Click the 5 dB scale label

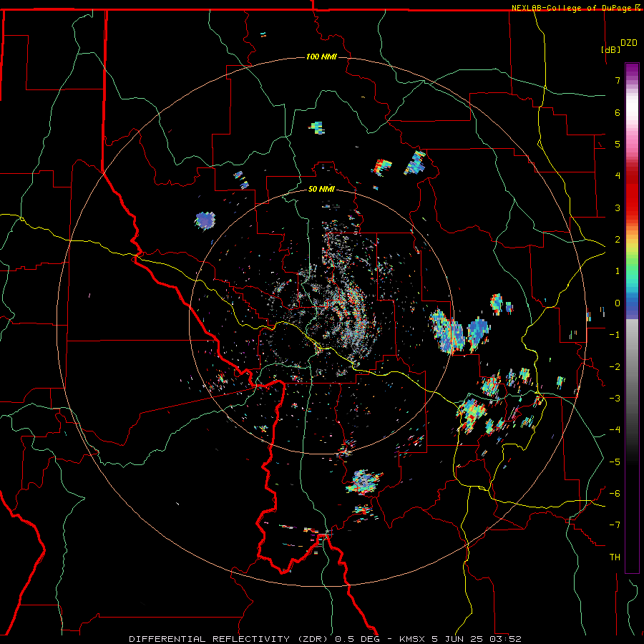[x=618, y=144]
